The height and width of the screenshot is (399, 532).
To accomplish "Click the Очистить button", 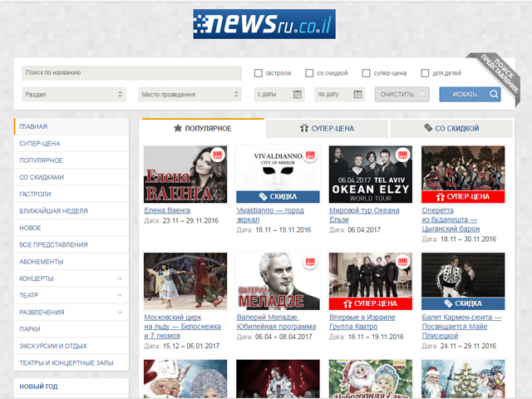I will [x=402, y=94].
